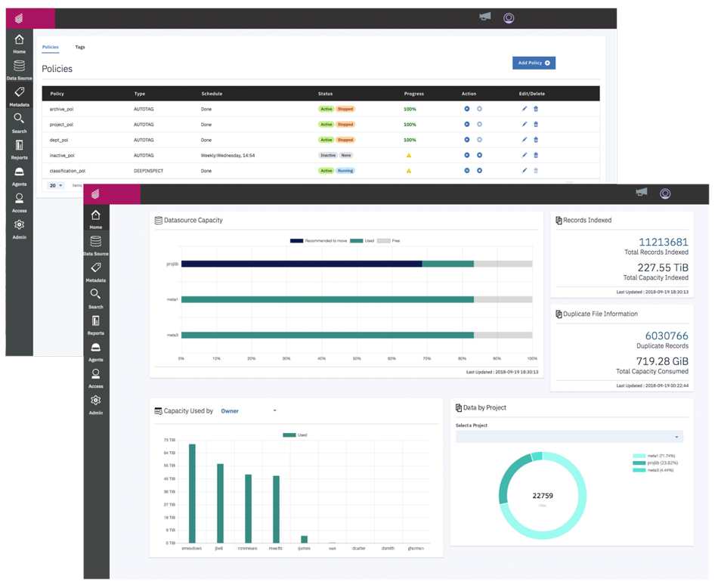The image size is (718, 588).
Task: Delete the dept_pol policy using the trash icon
Action: (x=536, y=140)
